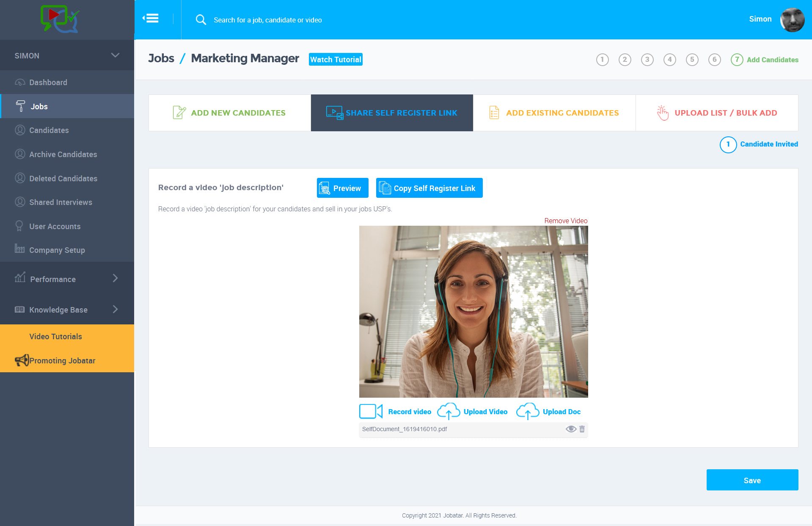
Task: Focus the job, candidate or video search field
Action: pyautogui.click(x=267, y=20)
